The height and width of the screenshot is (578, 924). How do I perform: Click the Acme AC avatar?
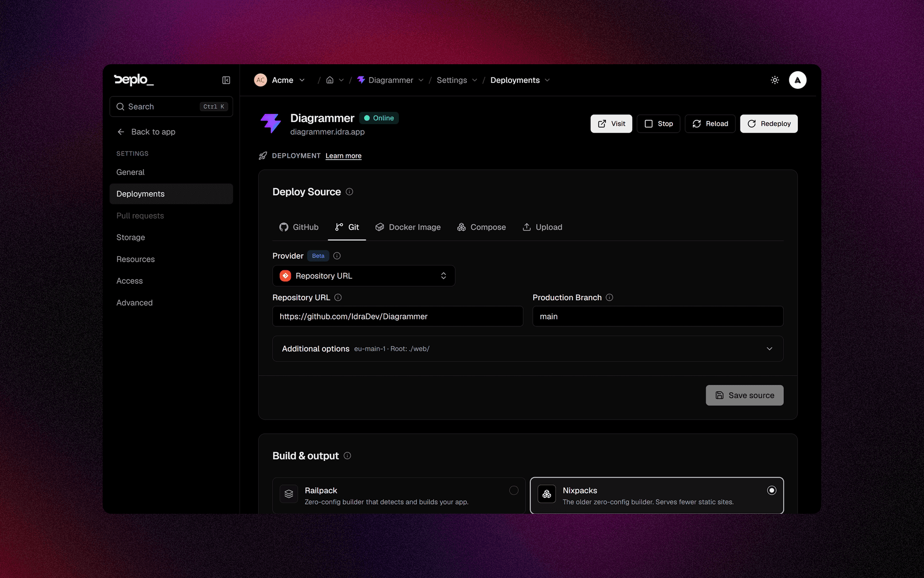[260, 80]
